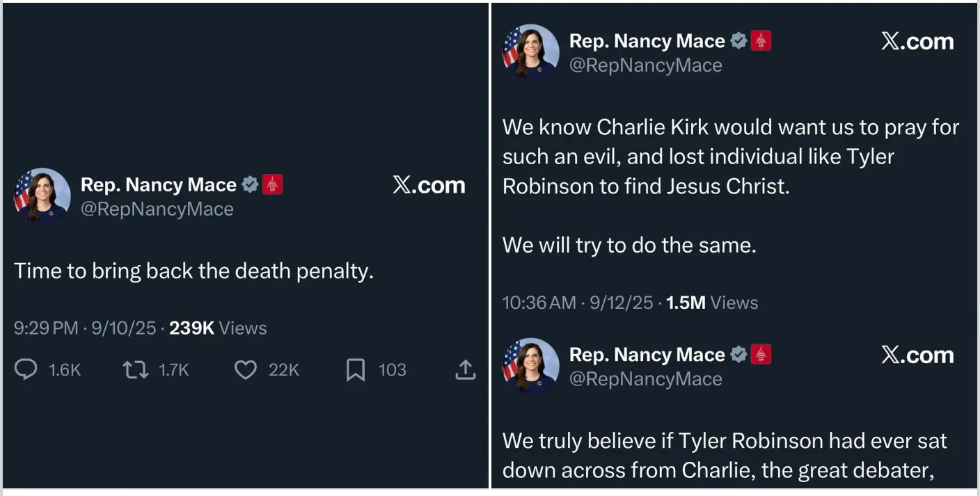Screen dimensions: 980x496
Task: View the 1.5M Views count
Action: (x=712, y=303)
